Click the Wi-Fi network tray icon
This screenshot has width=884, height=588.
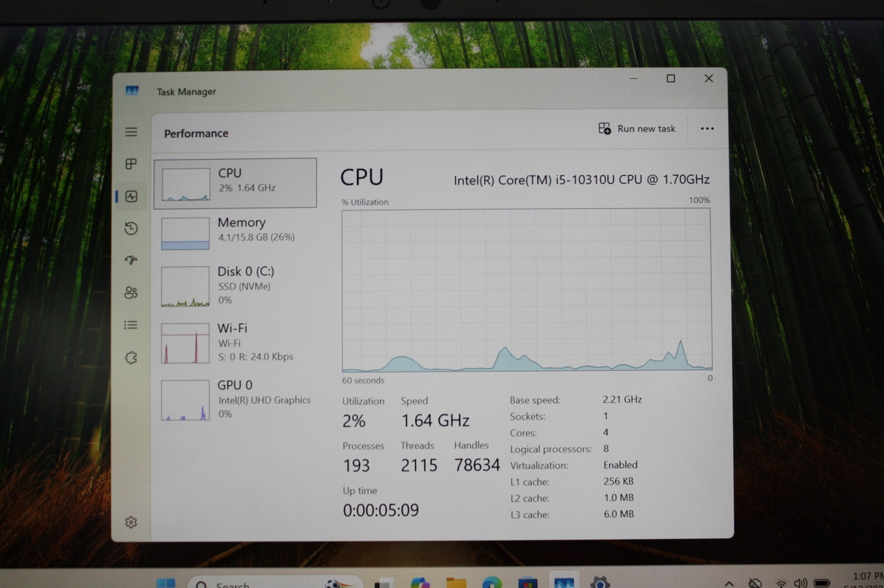click(x=781, y=584)
